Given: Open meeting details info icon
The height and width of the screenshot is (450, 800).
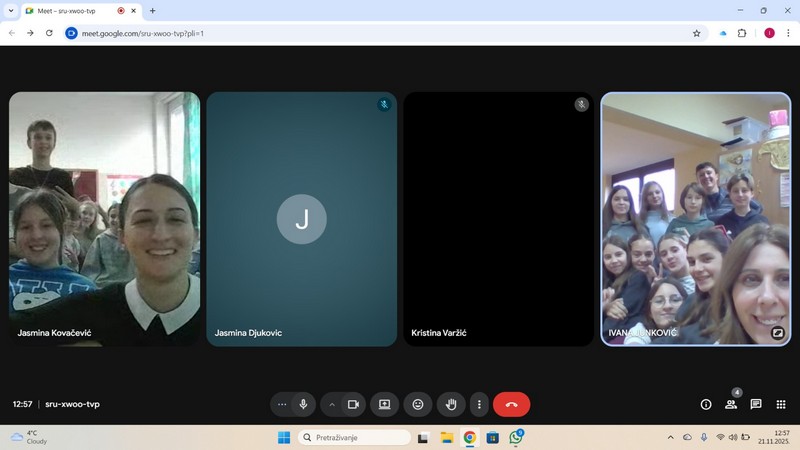Looking at the screenshot, I should [x=706, y=404].
